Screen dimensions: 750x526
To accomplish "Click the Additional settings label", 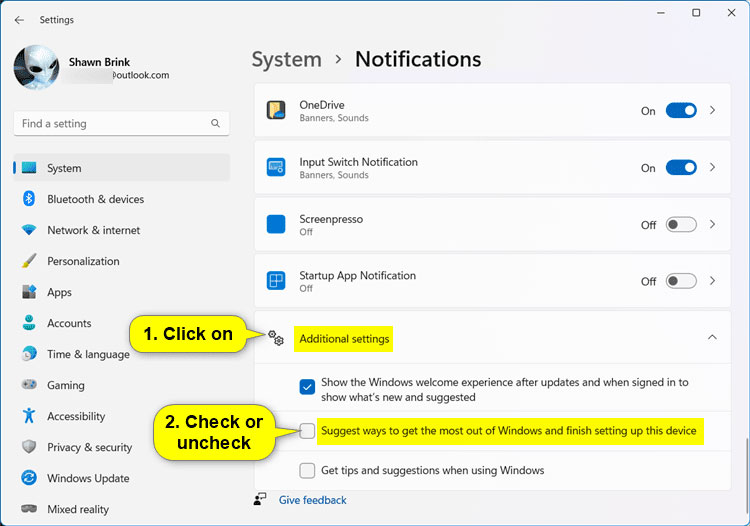I will point(344,339).
